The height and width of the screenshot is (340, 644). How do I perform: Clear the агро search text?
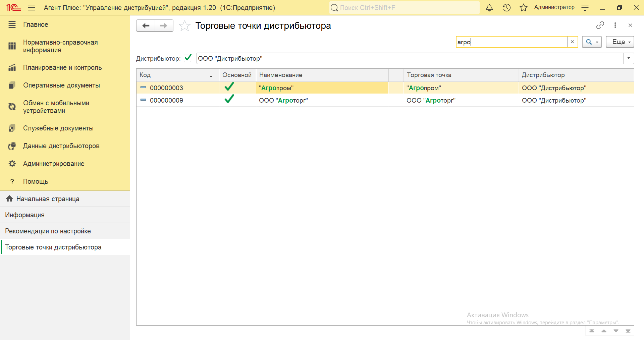572,42
